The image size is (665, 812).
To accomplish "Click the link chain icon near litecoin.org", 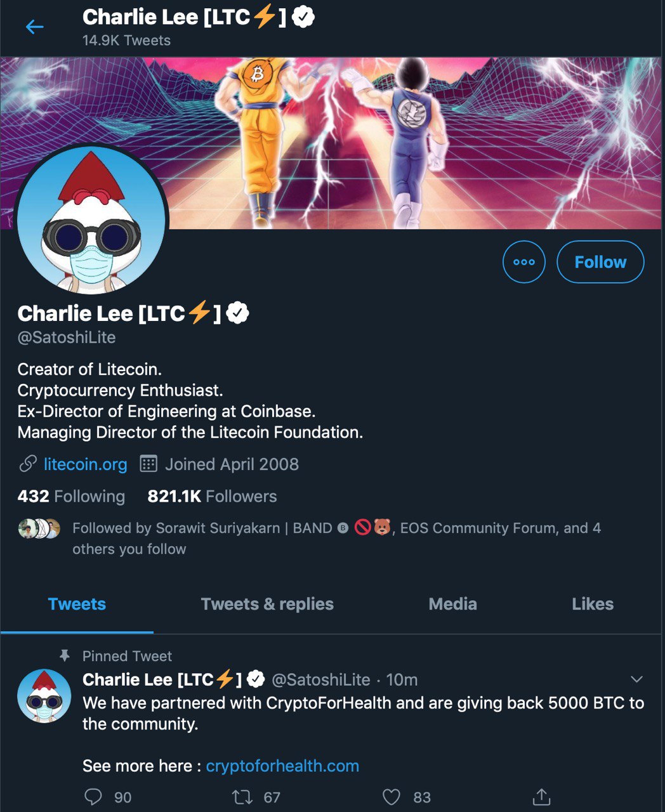I will [27, 464].
